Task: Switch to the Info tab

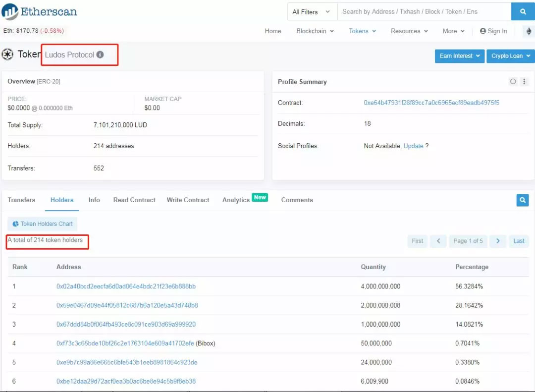Action: (94, 200)
